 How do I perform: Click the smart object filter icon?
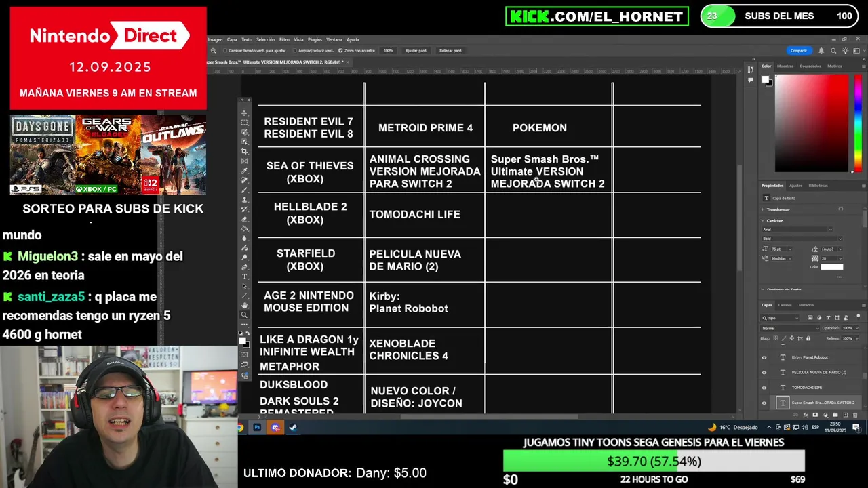(846, 318)
